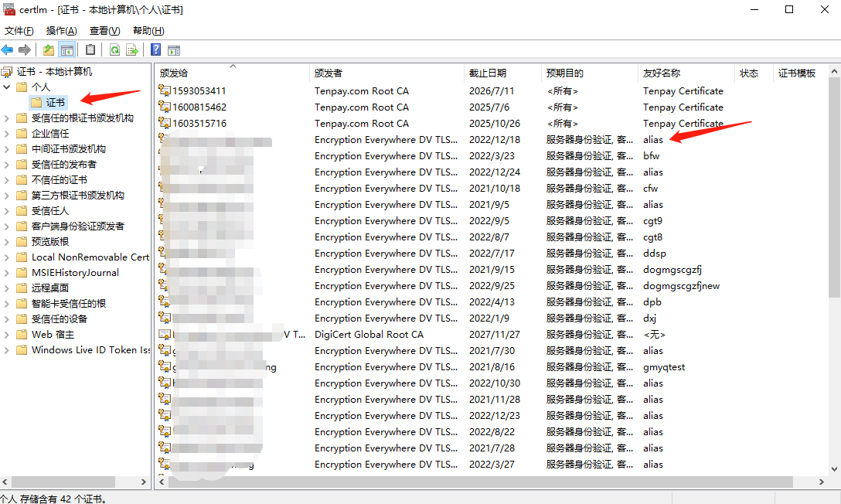
Task: Open the 帮助(H) menu
Action: coord(148,31)
